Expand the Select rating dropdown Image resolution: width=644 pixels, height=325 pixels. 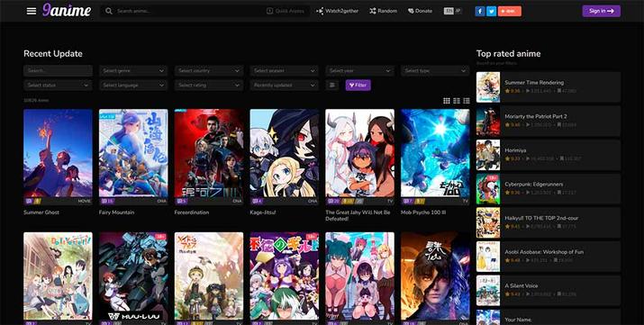point(209,85)
